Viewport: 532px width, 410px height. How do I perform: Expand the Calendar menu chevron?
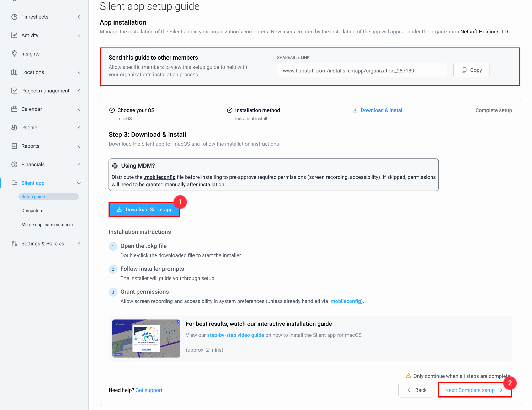pyautogui.click(x=79, y=109)
